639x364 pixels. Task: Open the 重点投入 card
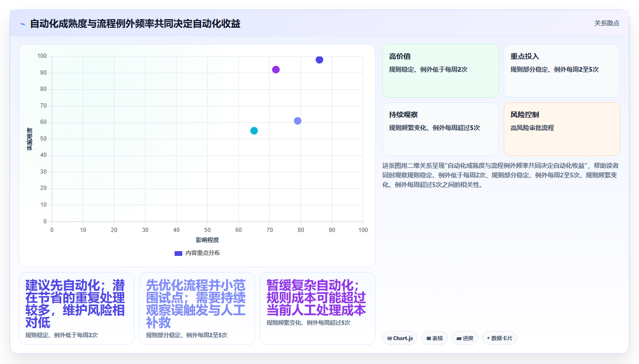[562, 71]
